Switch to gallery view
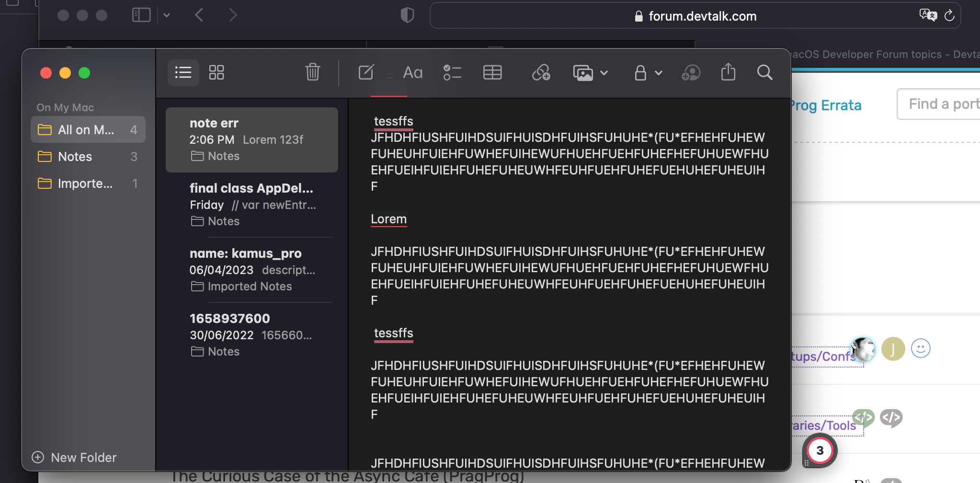Image resolution: width=980 pixels, height=483 pixels. pyautogui.click(x=217, y=72)
